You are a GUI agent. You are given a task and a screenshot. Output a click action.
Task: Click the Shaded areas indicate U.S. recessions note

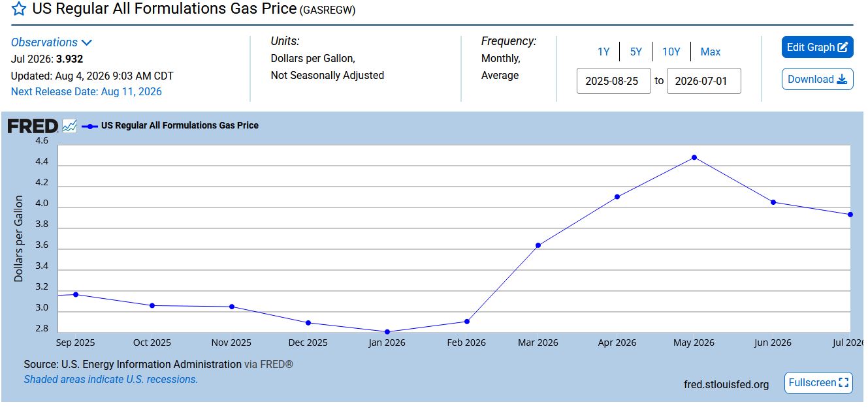point(111,380)
